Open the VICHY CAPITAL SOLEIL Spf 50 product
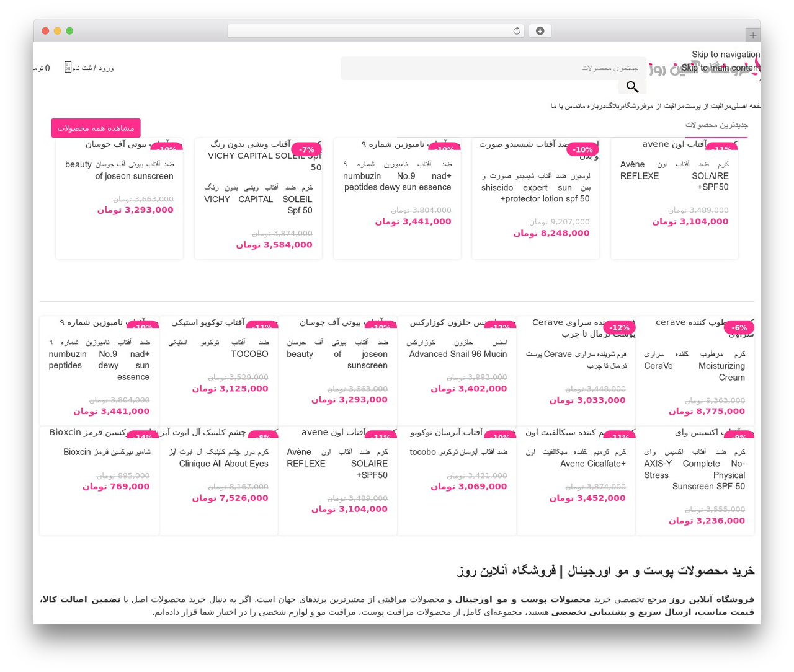794x672 pixels. (258, 199)
